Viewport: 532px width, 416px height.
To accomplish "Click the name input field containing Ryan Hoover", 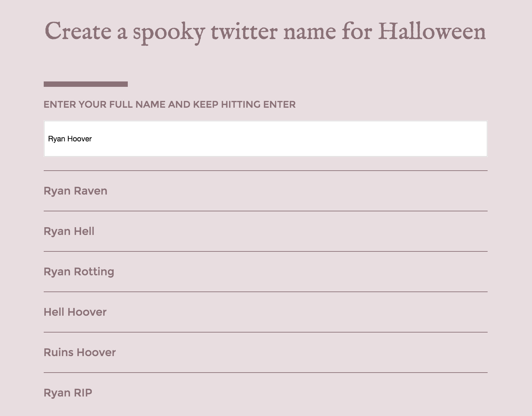I will (x=266, y=139).
